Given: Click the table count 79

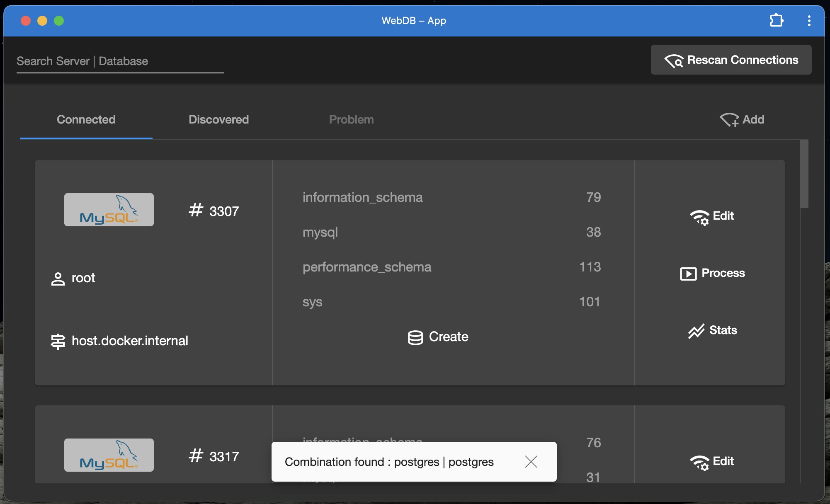Looking at the screenshot, I should (594, 197).
